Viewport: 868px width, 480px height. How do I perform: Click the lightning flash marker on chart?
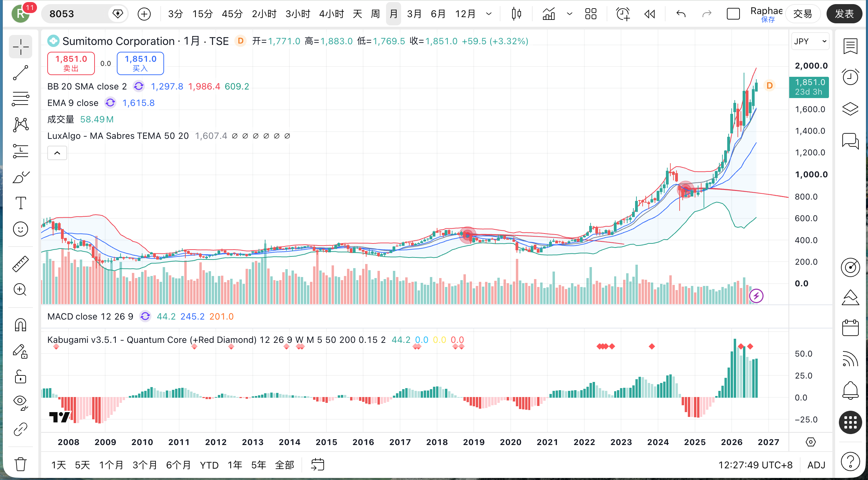tap(756, 296)
